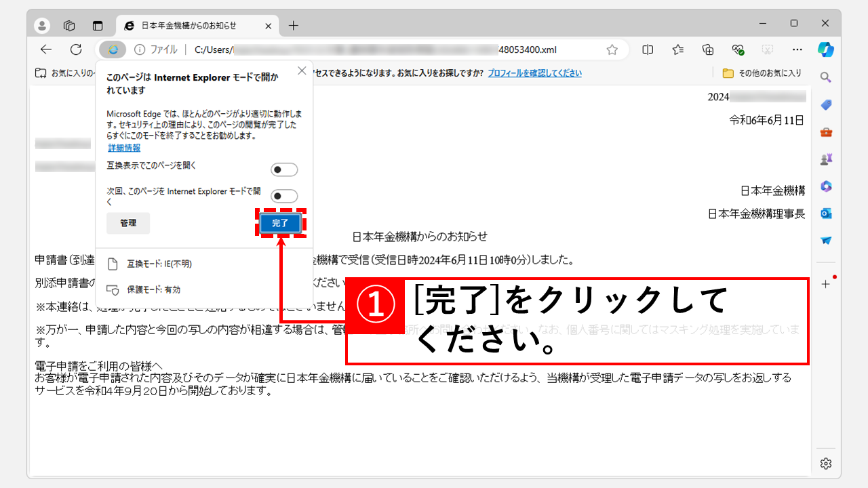Open the Settings and more (...) menu
Image resolution: width=868 pixels, height=488 pixels.
pyautogui.click(x=797, y=49)
